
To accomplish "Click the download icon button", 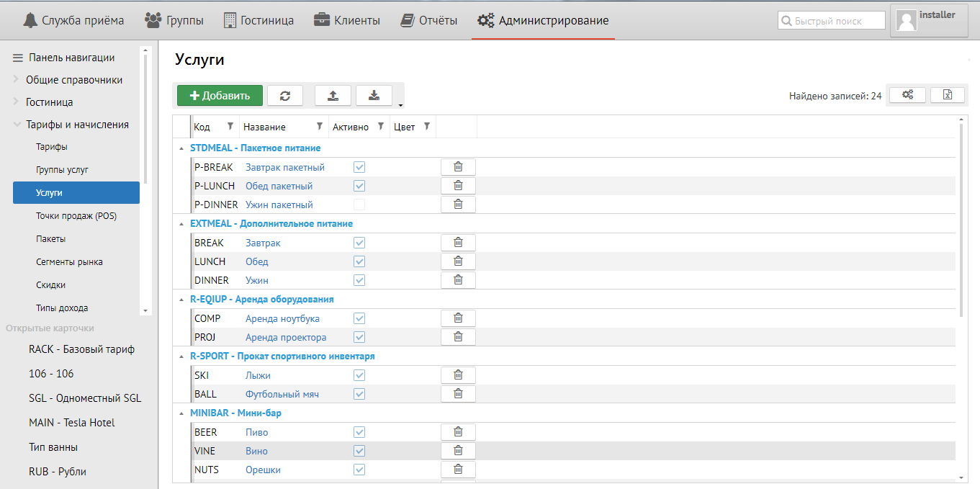I will click(374, 96).
